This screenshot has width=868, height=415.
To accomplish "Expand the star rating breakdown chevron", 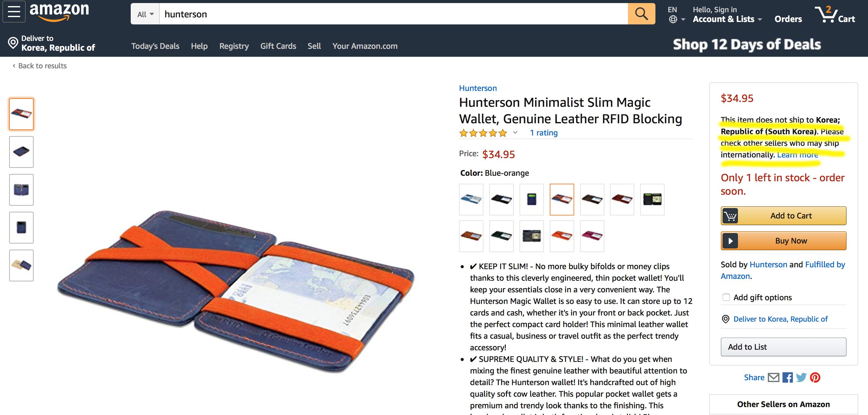I will pos(515,133).
